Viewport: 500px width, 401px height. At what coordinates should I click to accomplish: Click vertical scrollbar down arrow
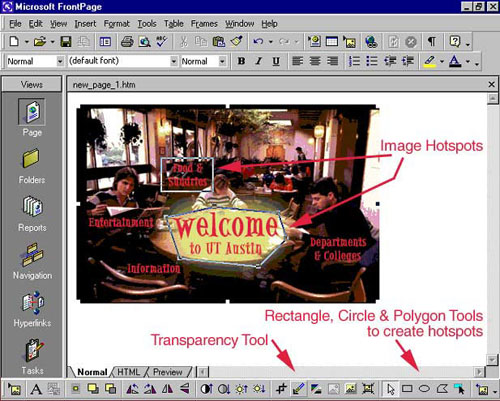[x=492, y=359]
